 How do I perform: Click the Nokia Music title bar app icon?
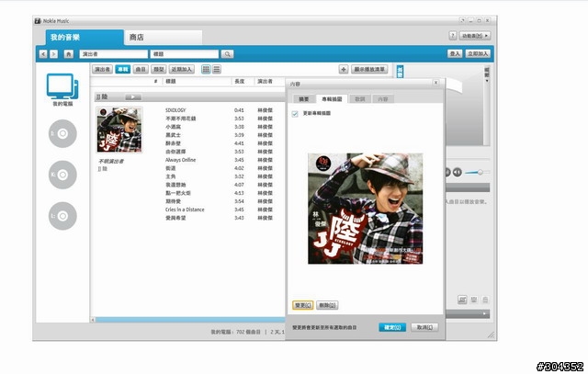[38, 21]
